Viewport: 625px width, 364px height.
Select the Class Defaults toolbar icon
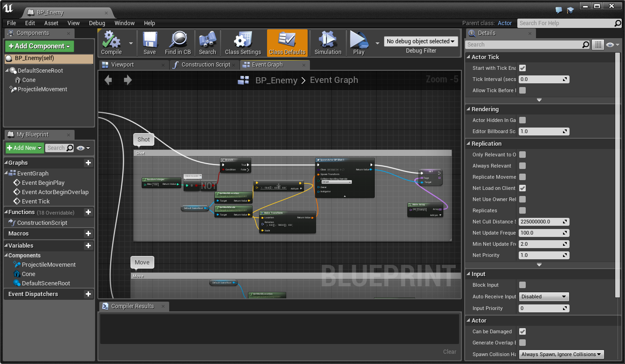click(x=287, y=40)
